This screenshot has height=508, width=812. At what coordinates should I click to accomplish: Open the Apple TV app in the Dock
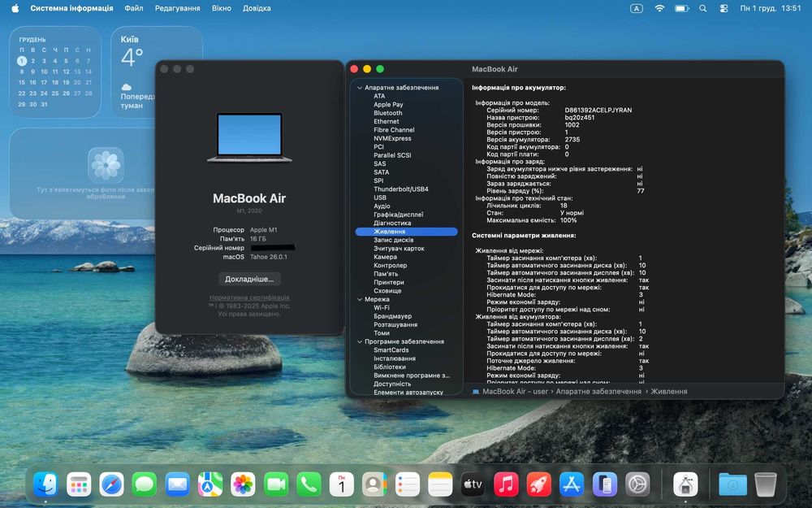[473, 484]
